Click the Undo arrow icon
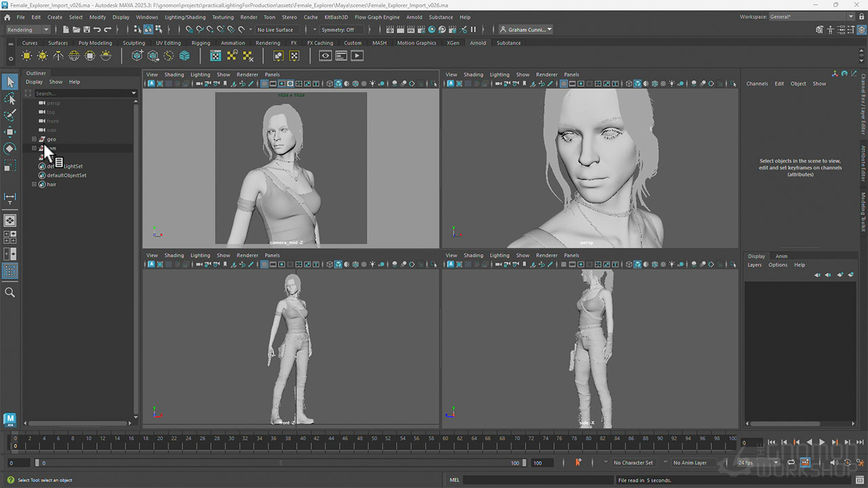This screenshot has height=488, width=868. pyautogui.click(x=97, y=30)
